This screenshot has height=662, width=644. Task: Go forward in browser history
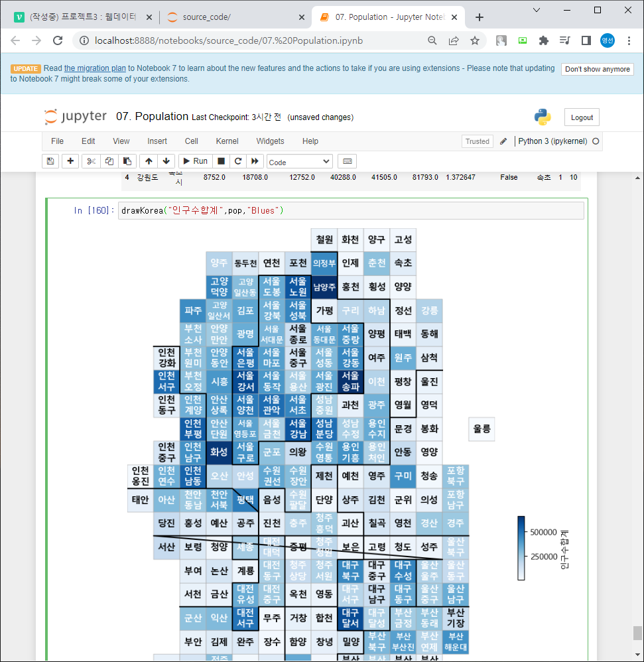pyautogui.click(x=36, y=40)
